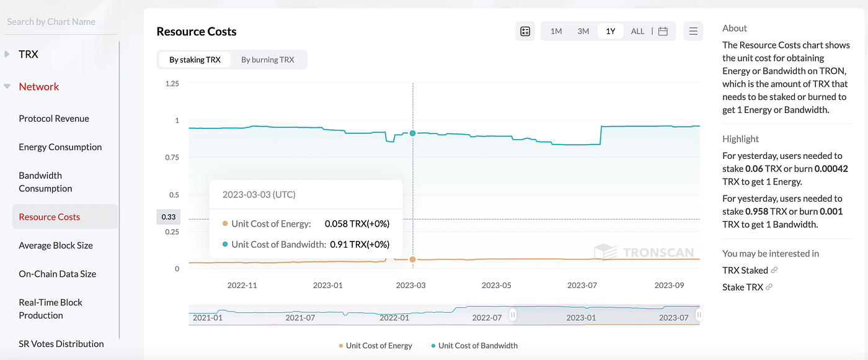Screen dimensions: 868x360
Task: Toggle Unit Cost of Bandwidth legend
Action: click(474, 346)
